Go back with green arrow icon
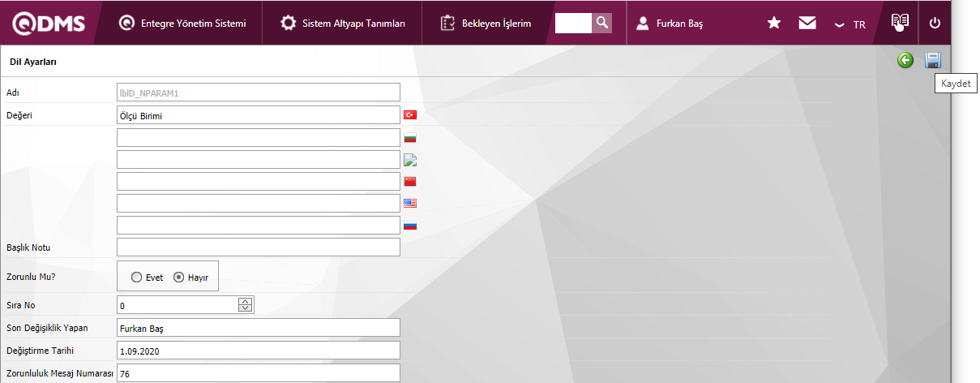The width and height of the screenshot is (980, 383). click(x=905, y=60)
